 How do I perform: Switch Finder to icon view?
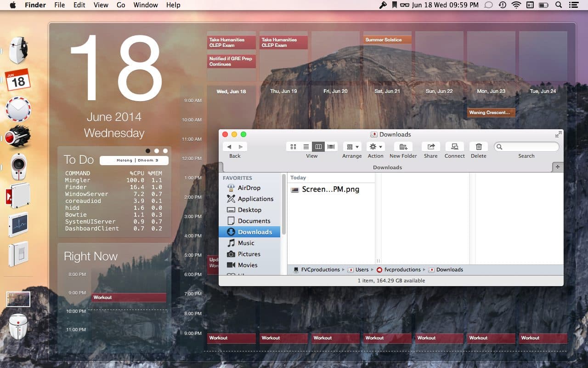[293, 147]
